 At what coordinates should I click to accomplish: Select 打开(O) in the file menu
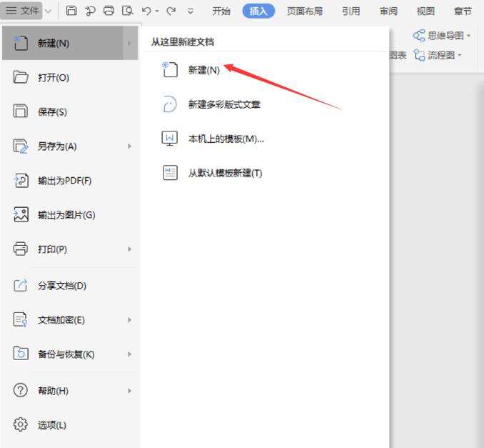70,77
